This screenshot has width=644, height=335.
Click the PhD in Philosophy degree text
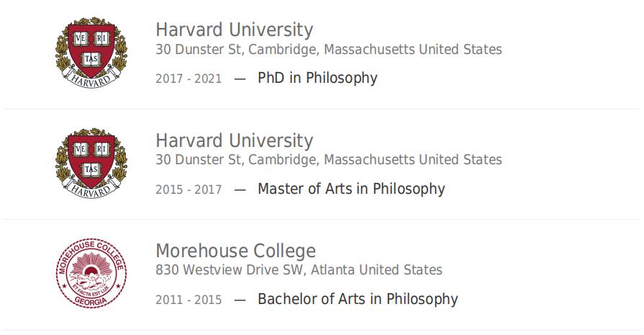tap(317, 78)
